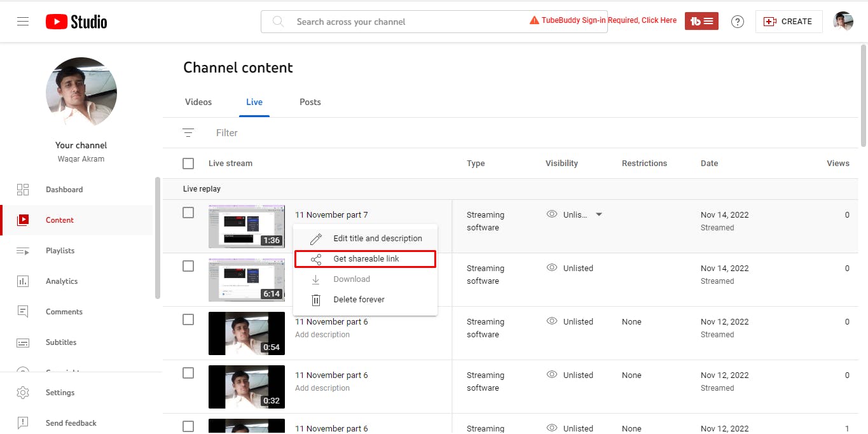Click title 11 November part 7

pyautogui.click(x=331, y=215)
